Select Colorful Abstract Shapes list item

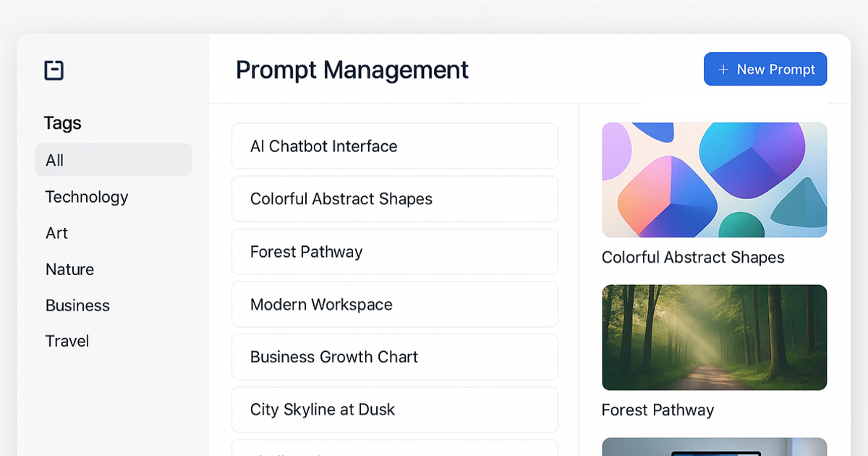click(x=395, y=199)
